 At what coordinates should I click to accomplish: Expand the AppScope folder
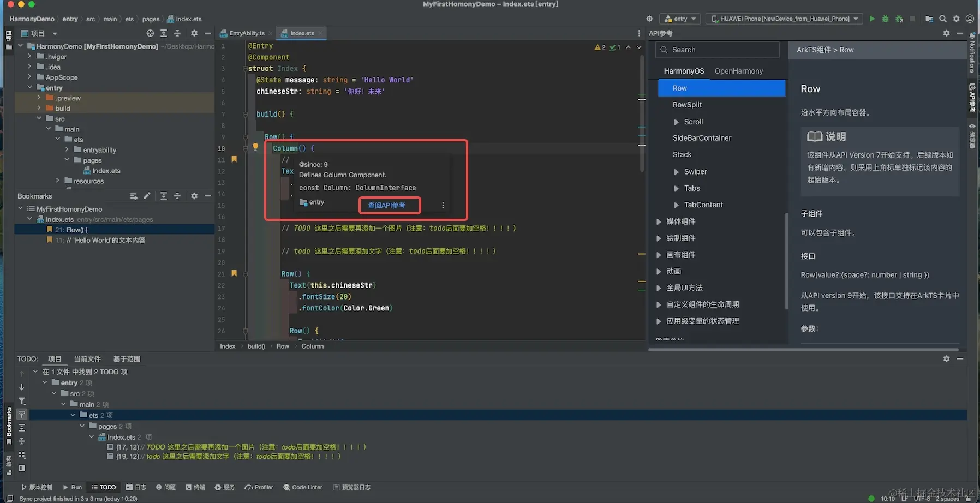point(30,77)
